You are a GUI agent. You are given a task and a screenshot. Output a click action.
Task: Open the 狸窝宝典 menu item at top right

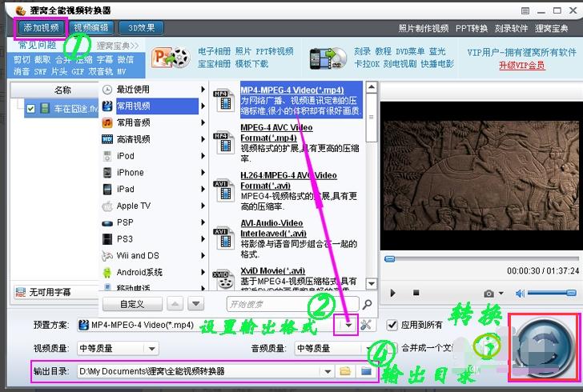pyautogui.click(x=552, y=29)
